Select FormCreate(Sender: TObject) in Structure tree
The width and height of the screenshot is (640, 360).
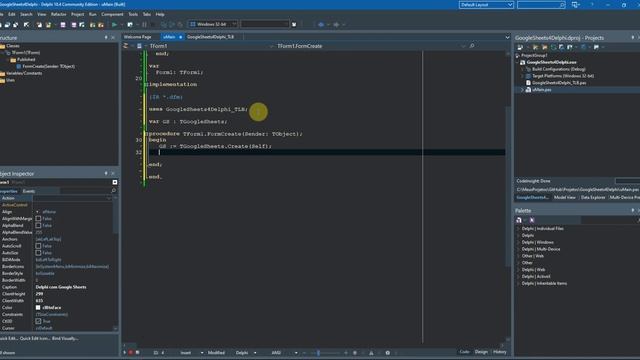tap(49, 66)
